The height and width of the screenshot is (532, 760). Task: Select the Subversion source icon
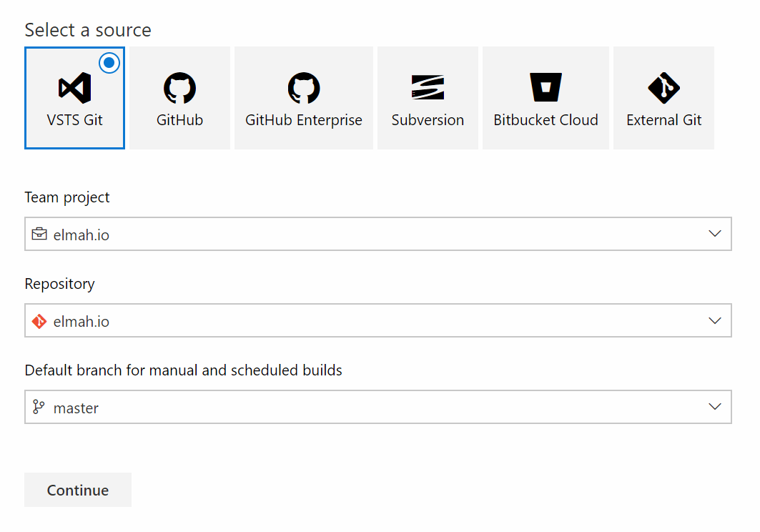tap(427, 88)
